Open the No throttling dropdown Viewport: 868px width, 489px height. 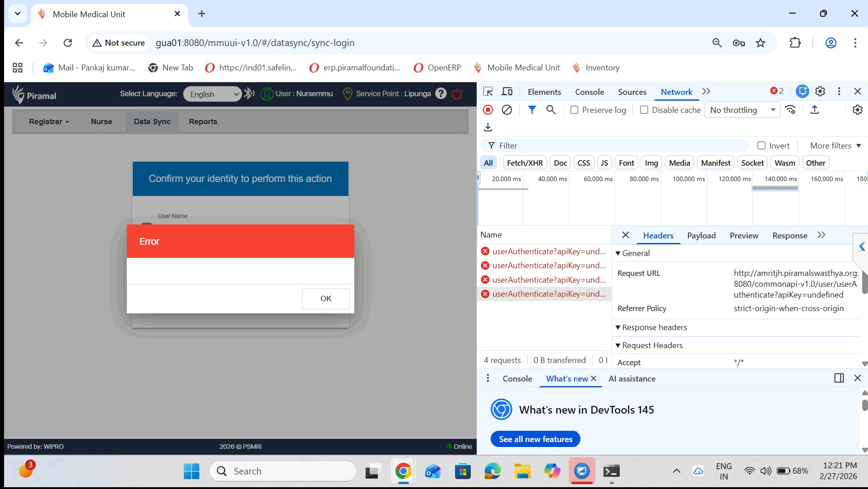tap(742, 110)
